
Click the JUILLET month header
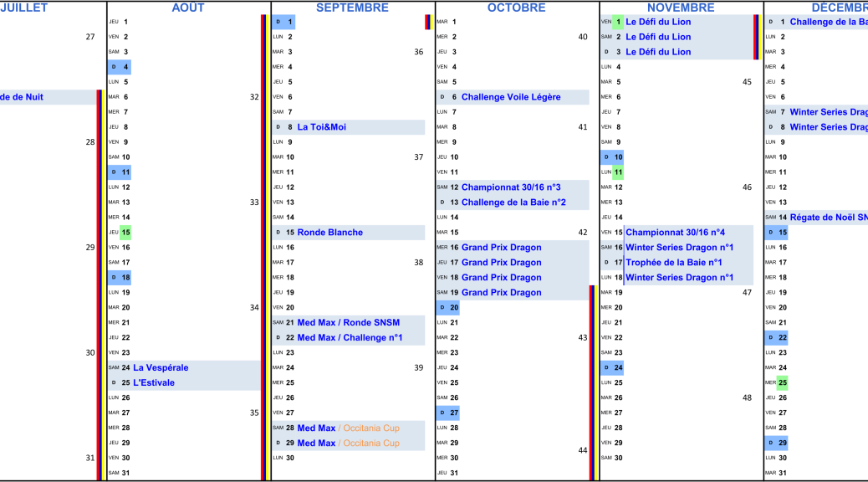(23, 8)
